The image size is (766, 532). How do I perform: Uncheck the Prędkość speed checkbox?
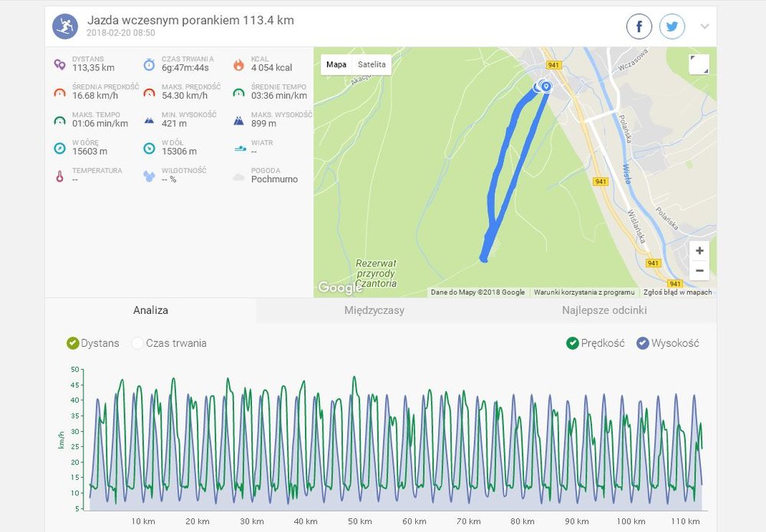tap(572, 343)
